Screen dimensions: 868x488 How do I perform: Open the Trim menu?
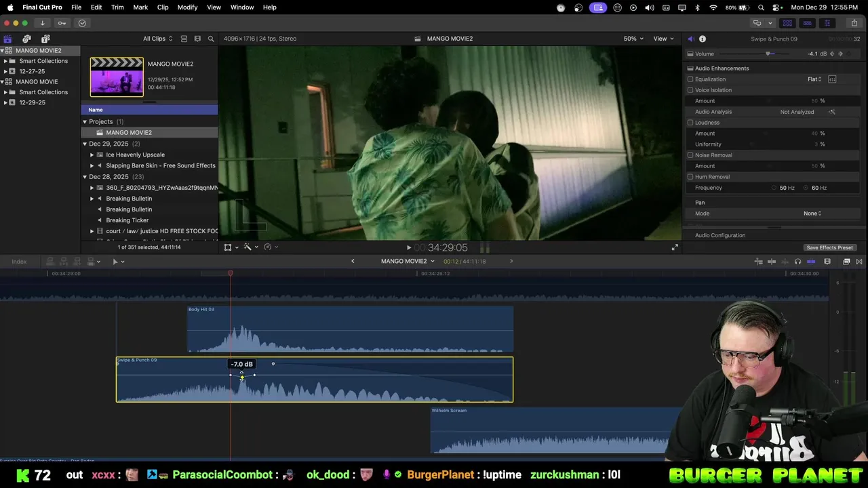(x=117, y=7)
